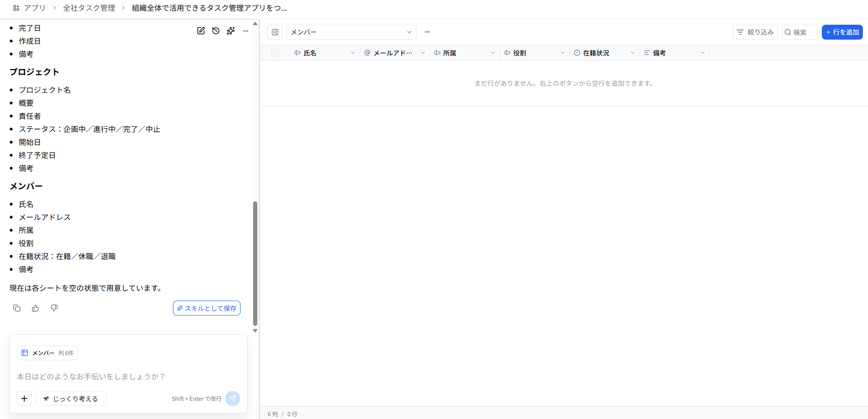Click the ステータス：企画中／進行中／完了／中止 list item
Image resolution: width=868 pixels, height=419 pixels.
tap(90, 129)
